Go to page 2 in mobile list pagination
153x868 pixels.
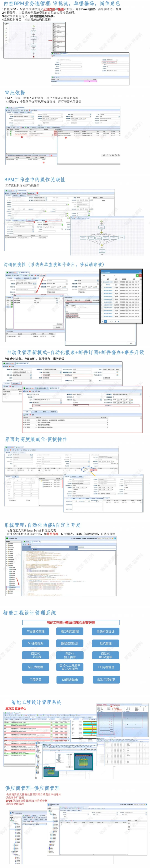tap(108, 321)
